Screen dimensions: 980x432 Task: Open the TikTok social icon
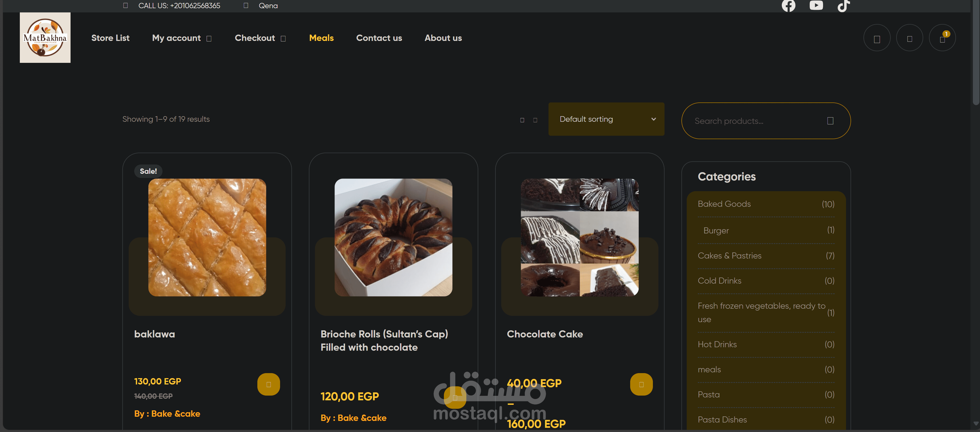coord(843,6)
